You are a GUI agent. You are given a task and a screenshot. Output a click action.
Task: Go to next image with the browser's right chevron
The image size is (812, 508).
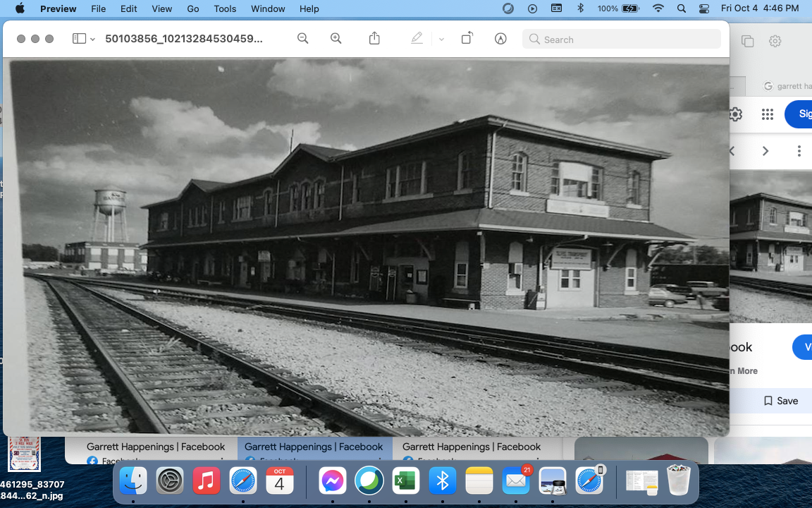[x=765, y=151]
